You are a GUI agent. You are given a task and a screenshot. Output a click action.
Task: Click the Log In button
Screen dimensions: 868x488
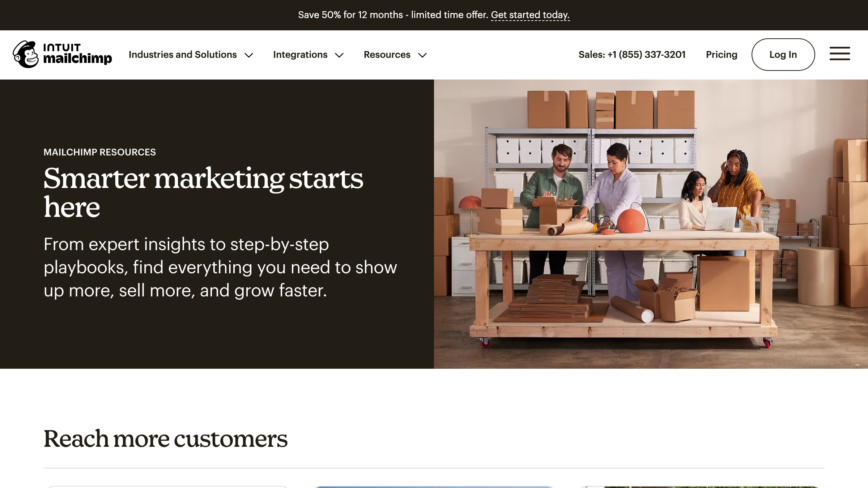click(783, 55)
